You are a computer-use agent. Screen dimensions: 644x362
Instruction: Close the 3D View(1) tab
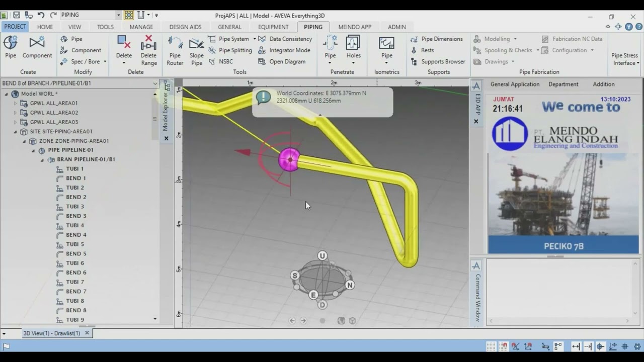(x=87, y=333)
